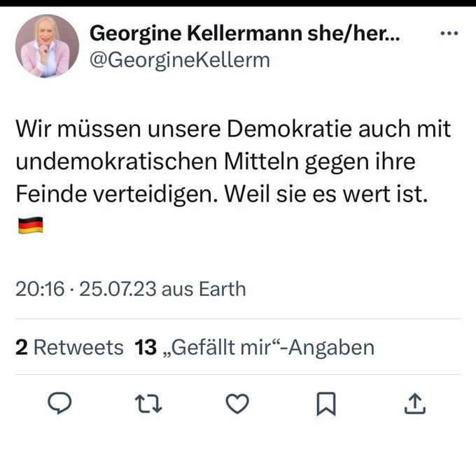Select the "aus Earth" location label
The width and height of the screenshot is (476, 466).
coord(204,288)
